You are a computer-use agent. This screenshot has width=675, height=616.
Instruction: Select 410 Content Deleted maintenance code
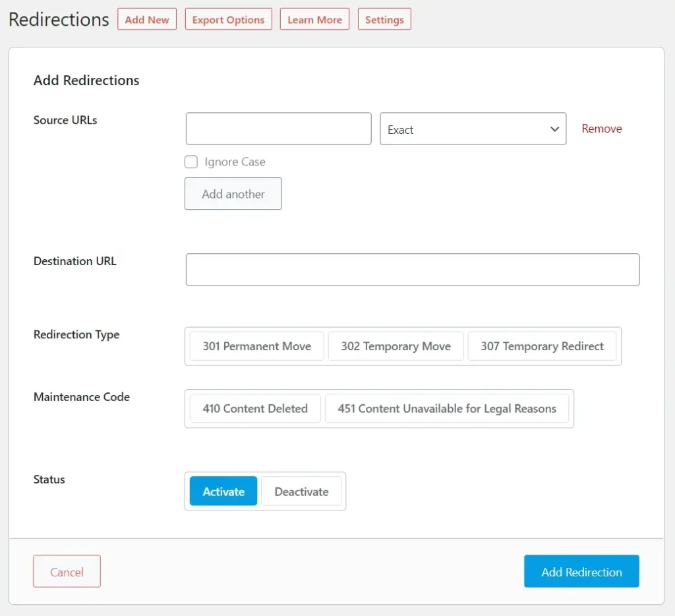point(255,408)
